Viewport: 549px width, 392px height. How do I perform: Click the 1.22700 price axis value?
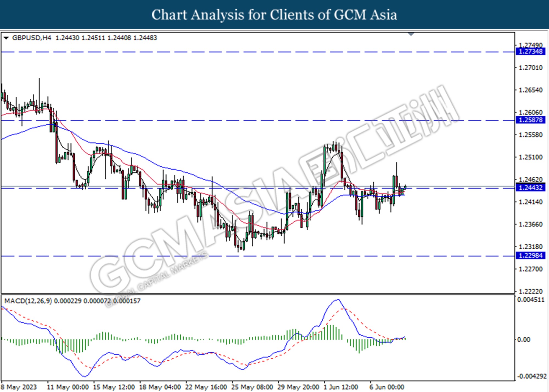531,269
